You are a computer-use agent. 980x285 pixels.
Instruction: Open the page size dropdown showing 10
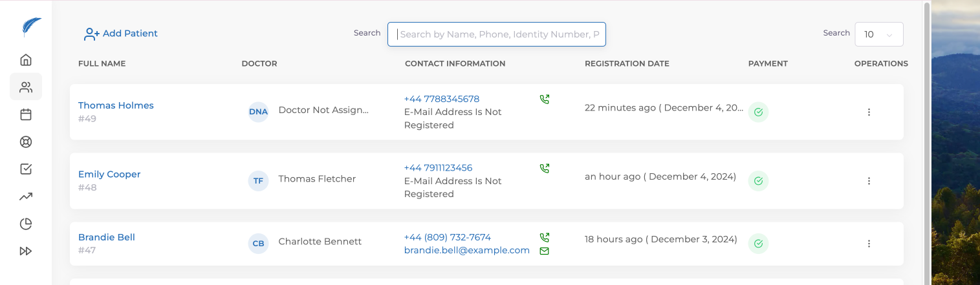pyautogui.click(x=878, y=34)
